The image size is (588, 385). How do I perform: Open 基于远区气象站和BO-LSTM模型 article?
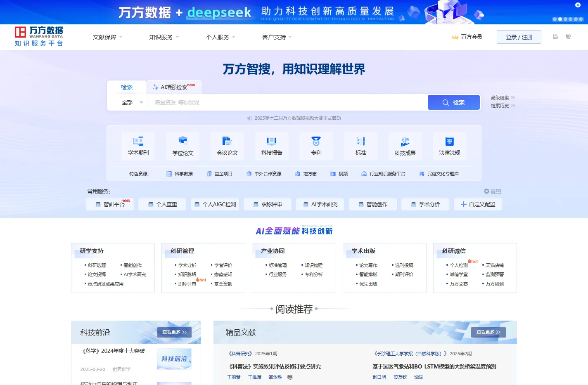tap(434, 366)
